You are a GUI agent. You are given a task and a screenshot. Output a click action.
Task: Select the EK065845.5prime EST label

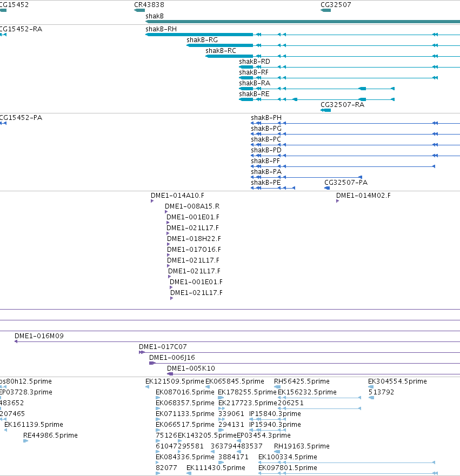[235, 381]
